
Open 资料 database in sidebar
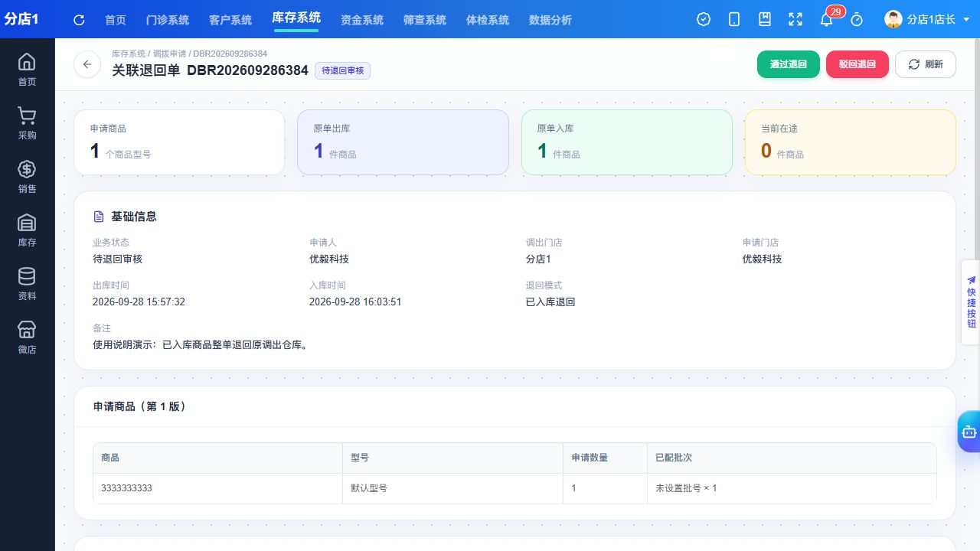pyautogui.click(x=27, y=283)
